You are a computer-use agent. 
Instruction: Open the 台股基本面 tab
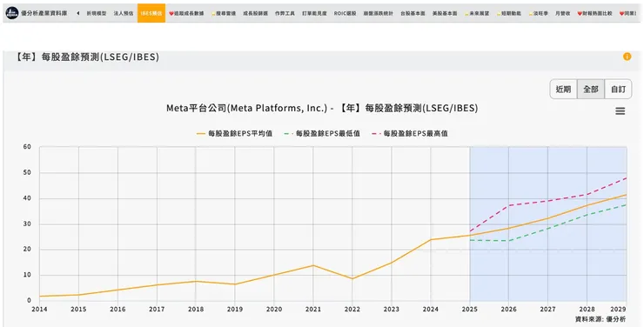tap(413, 14)
